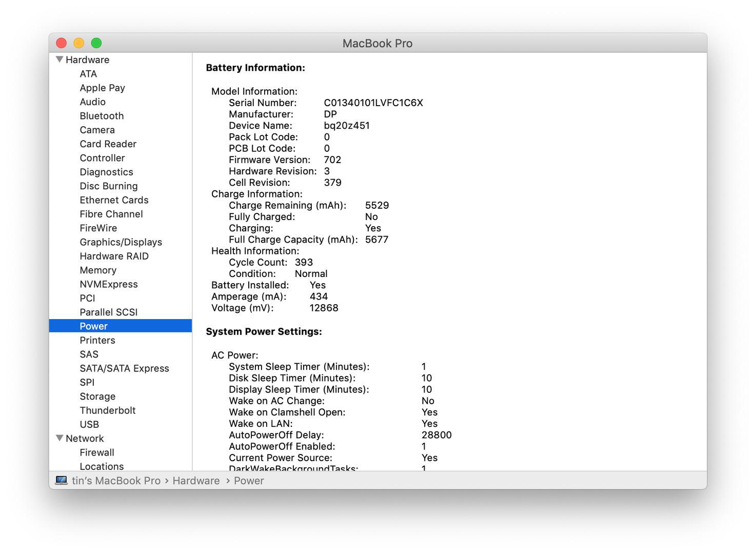Screen dimensions: 756x554
Task: Open FireWire details
Action: (x=98, y=228)
